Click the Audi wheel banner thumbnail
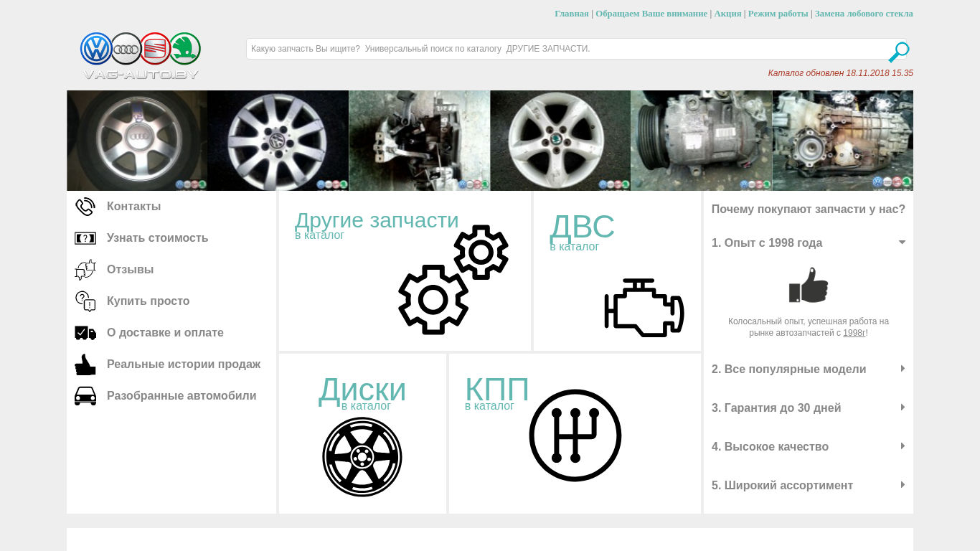Image resolution: width=980 pixels, height=551 pixels. pyautogui.click(x=137, y=141)
